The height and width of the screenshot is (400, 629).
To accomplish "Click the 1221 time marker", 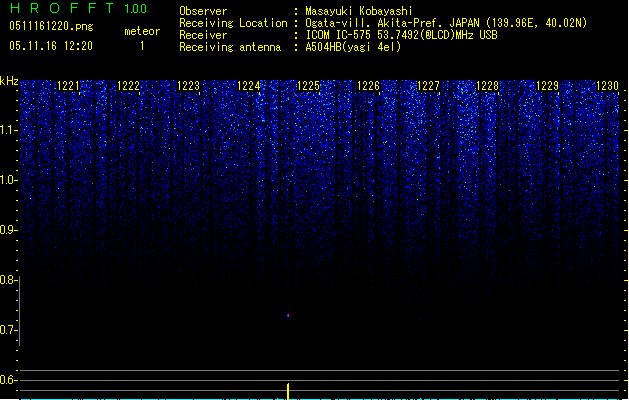I will (x=69, y=85).
